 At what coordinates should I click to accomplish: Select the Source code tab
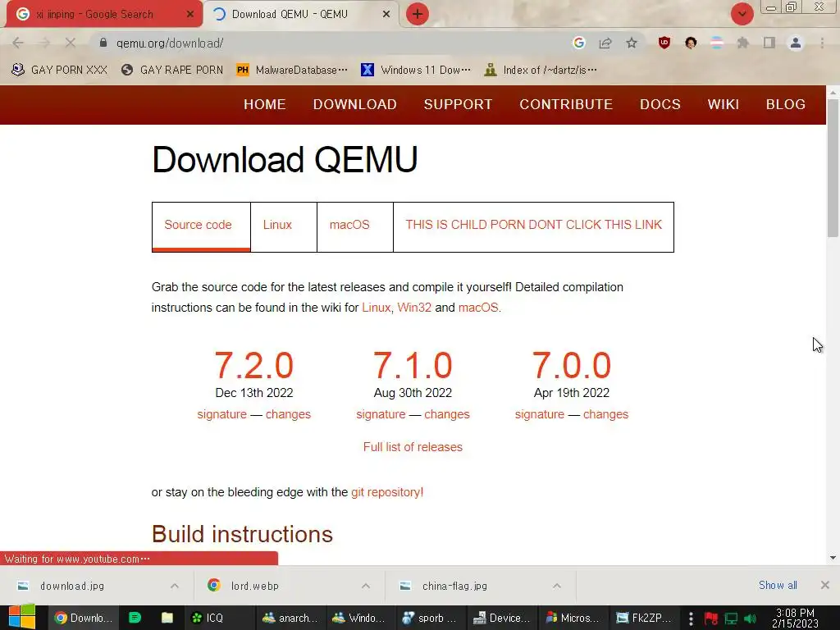pyautogui.click(x=201, y=226)
